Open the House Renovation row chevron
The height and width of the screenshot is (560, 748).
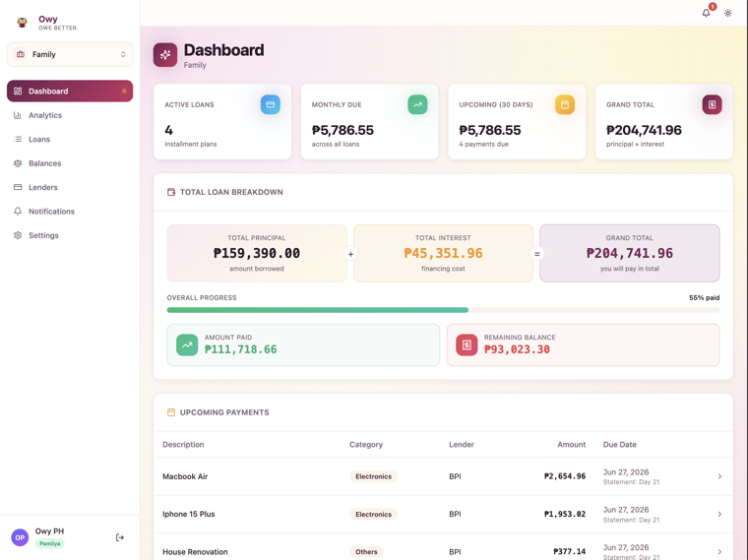719,552
